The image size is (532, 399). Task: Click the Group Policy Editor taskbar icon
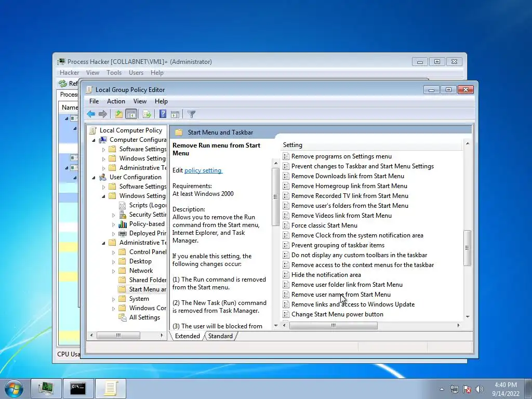tap(111, 389)
